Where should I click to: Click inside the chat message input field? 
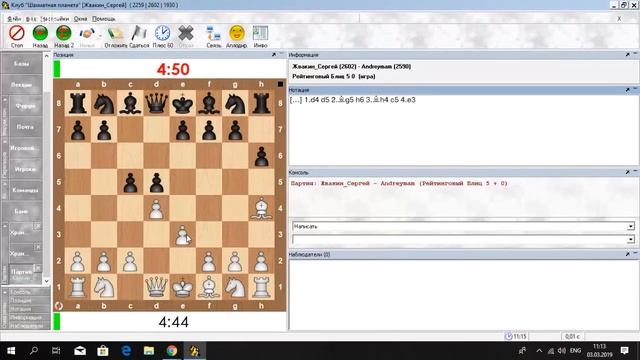(460, 239)
